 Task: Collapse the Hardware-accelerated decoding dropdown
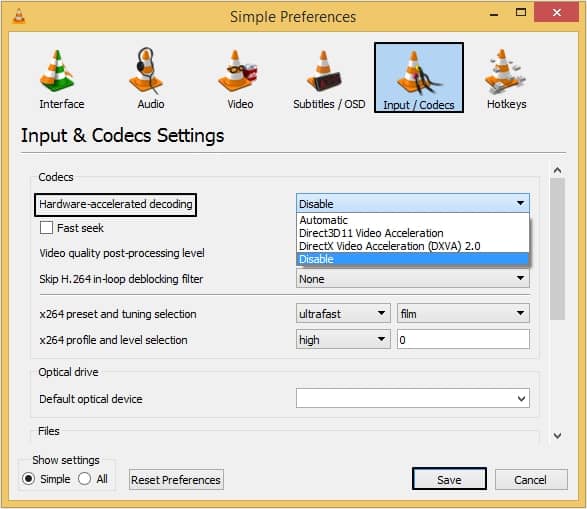point(413,203)
